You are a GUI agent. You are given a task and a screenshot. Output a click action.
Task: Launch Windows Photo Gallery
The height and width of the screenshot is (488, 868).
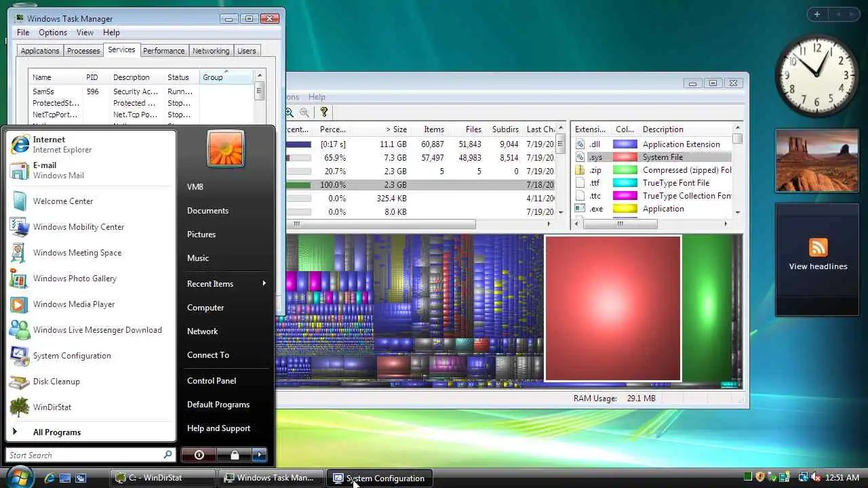(x=91, y=279)
